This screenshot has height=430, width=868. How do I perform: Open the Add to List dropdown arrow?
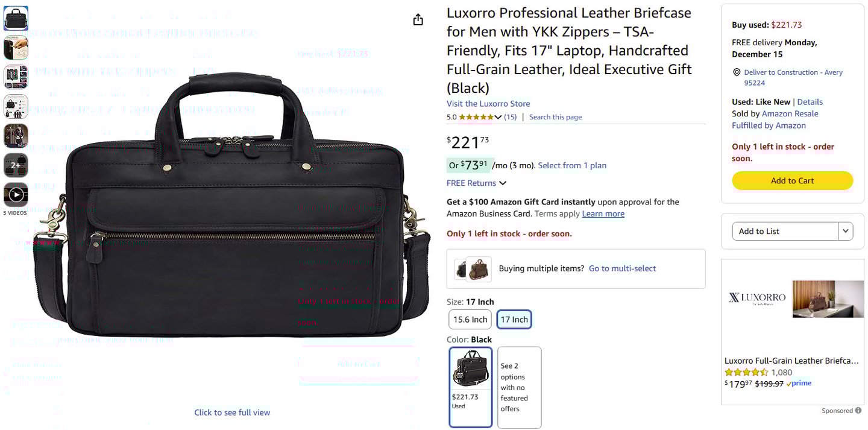tap(846, 232)
